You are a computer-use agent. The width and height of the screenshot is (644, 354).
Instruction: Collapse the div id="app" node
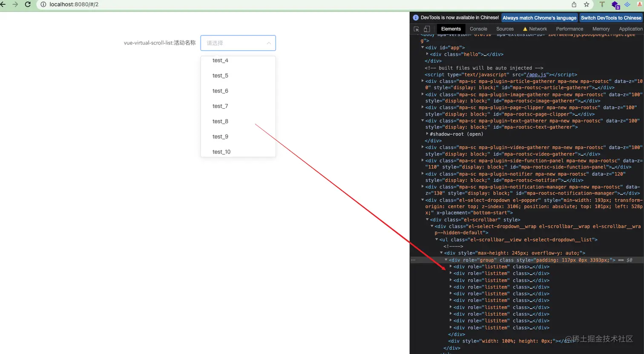click(423, 47)
